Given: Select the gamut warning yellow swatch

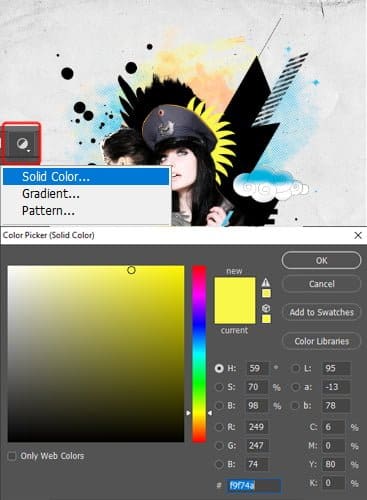Looking at the screenshot, I should tap(266, 294).
